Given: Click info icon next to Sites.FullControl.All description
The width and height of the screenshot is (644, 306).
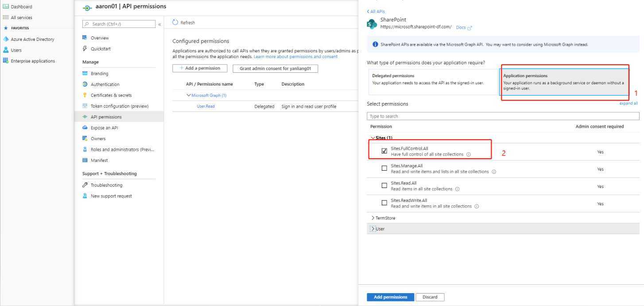Looking at the screenshot, I should click(469, 154).
